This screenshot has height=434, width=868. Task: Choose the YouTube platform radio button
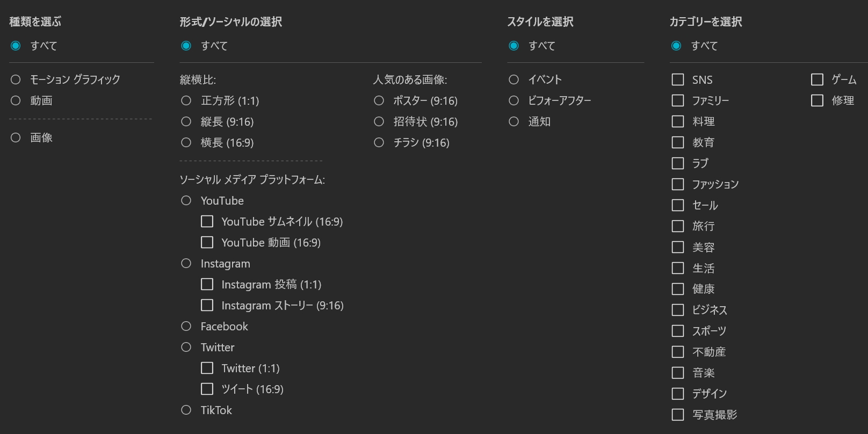pos(186,200)
